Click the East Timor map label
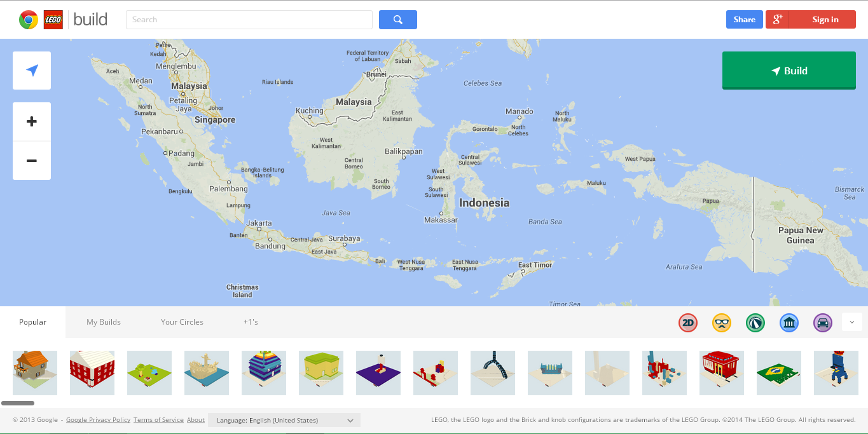The image size is (868, 434). pyautogui.click(x=535, y=265)
